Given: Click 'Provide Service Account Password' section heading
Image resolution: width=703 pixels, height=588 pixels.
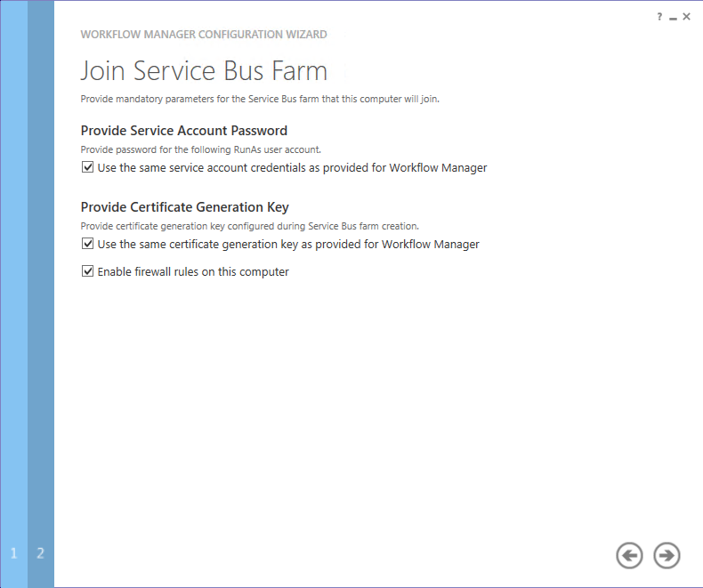Looking at the screenshot, I should point(184,131).
